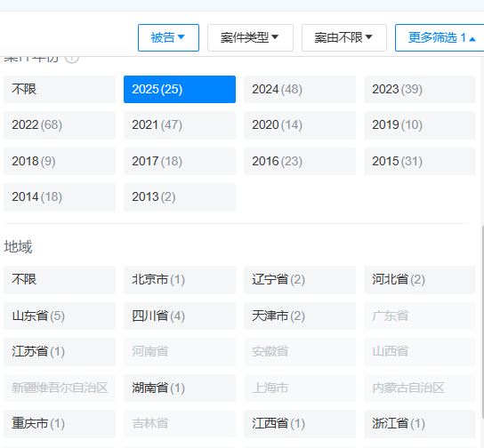Select 不限 under 地域 region
This screenshot has width=484, height=448.
pyautogui.click(x=60, y=280)
